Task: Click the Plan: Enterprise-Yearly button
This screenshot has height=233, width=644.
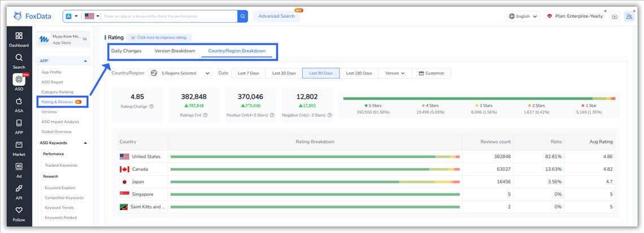Action: point(575,16)
